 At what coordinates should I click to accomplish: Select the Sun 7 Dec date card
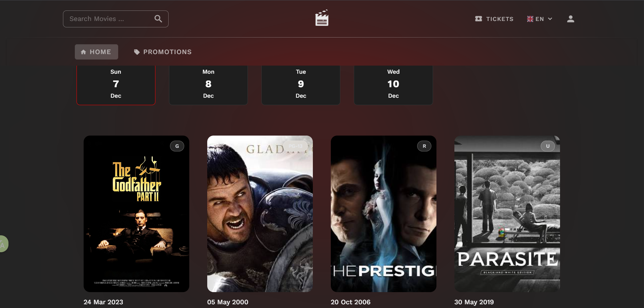[x=116, y=84]
